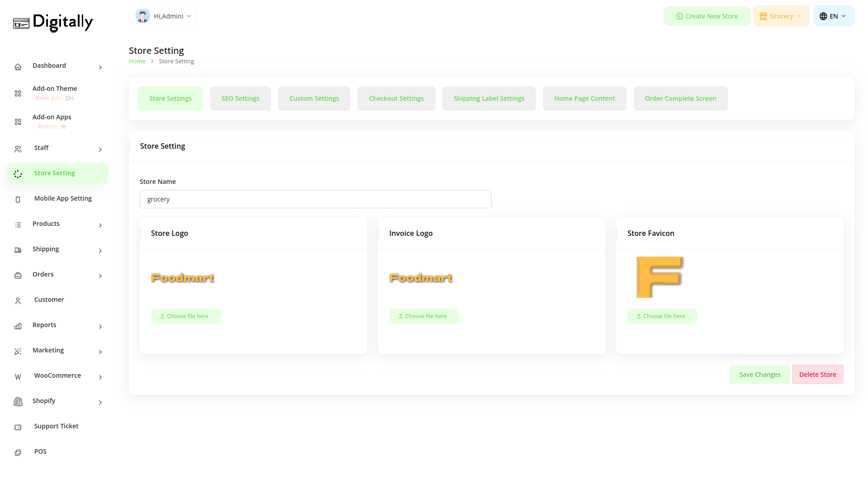Click the Support Ticket icon
The image size is (868, 488).
18,427
